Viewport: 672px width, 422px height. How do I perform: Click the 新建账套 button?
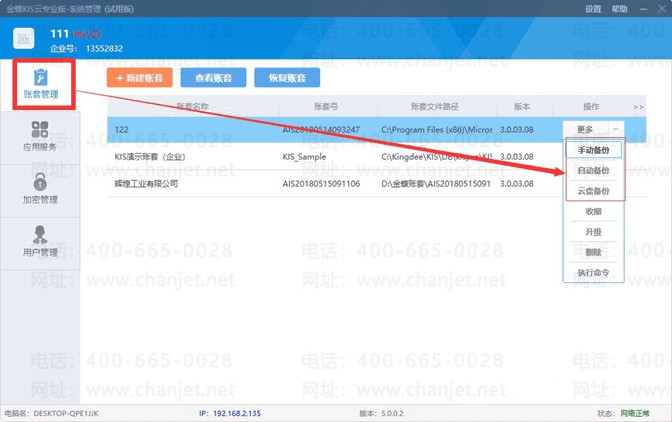(140, 77)
